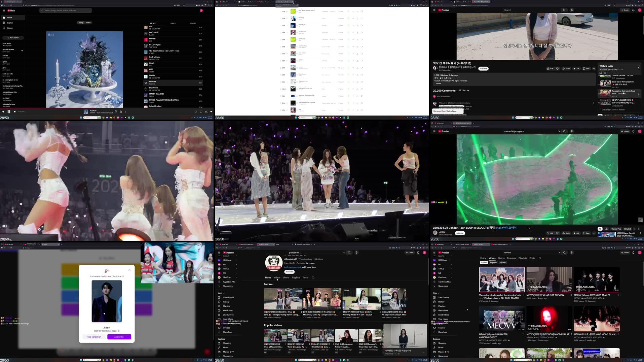Click See collection in the photocard popup
The width and height of the screenshot is (644, 362).
pyautogui.click(x=94, y=337)
